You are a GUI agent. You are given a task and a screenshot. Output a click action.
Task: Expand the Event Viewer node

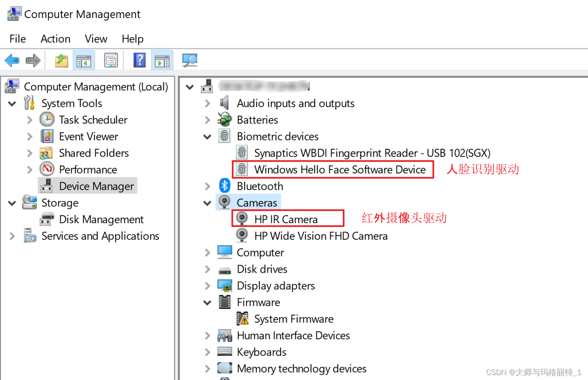tap(29, 136)
